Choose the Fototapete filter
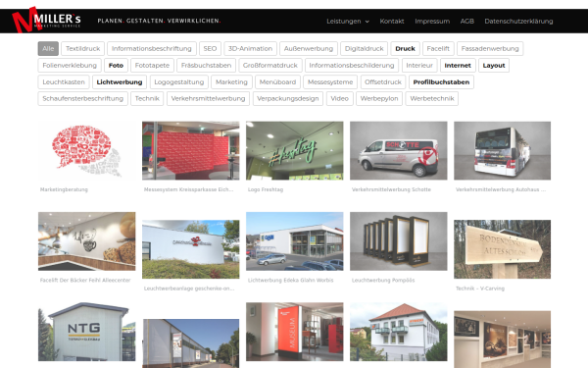The image size is (588, 368). point(152,66)
